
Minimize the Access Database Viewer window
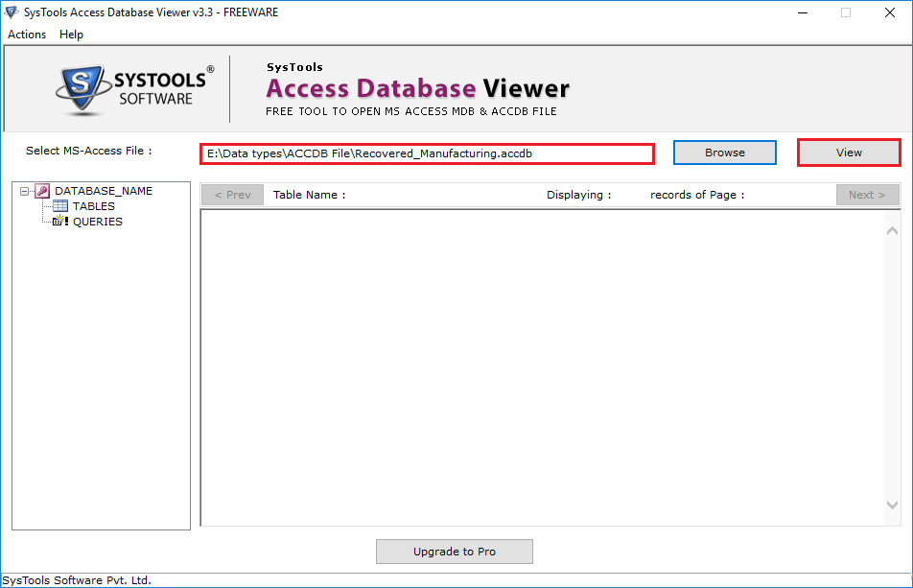[x=803, y=12]
